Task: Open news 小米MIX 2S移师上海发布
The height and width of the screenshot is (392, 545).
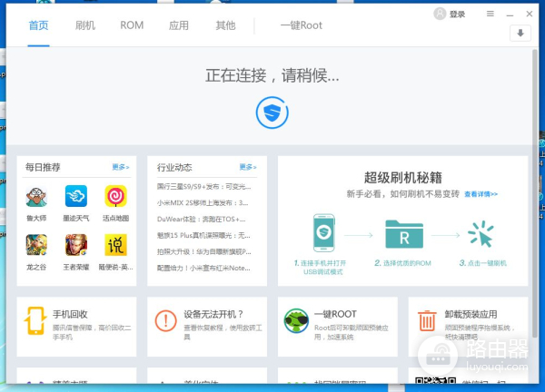Action: pyautogui.click(x=203, y=202)
